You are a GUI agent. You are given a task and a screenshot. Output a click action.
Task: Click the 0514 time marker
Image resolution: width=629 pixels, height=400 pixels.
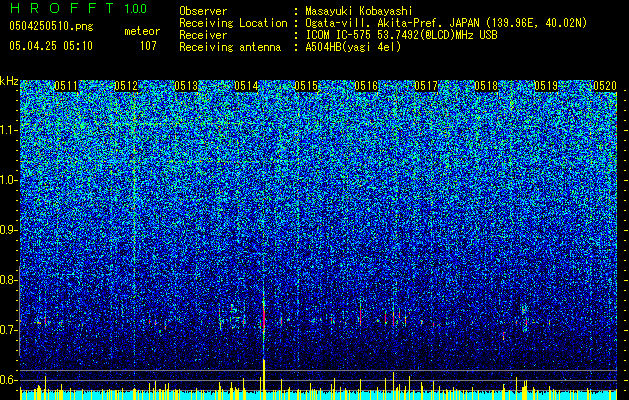246,86
